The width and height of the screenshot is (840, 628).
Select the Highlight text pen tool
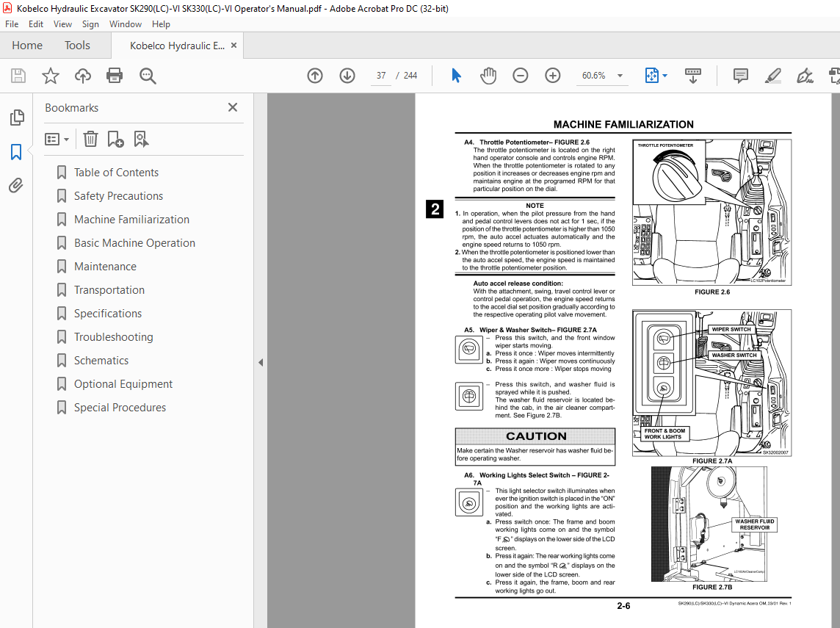tap(772, 76)
